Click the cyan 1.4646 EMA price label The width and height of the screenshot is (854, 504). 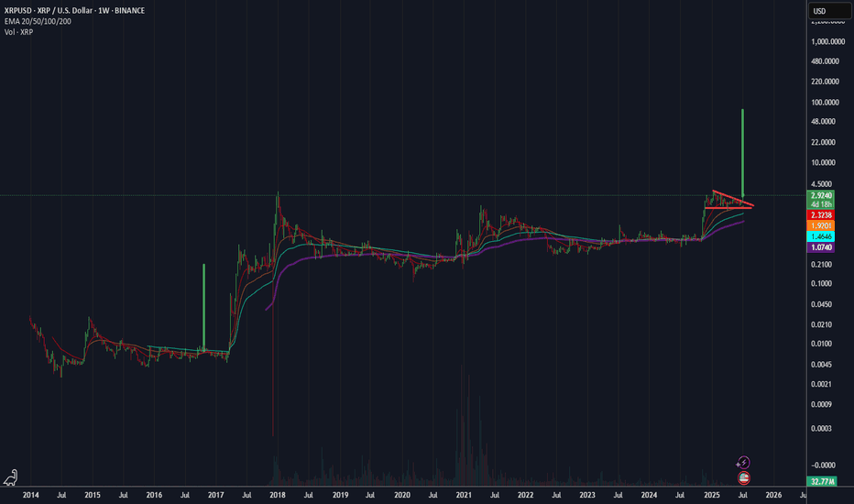(x=821, y=236)
